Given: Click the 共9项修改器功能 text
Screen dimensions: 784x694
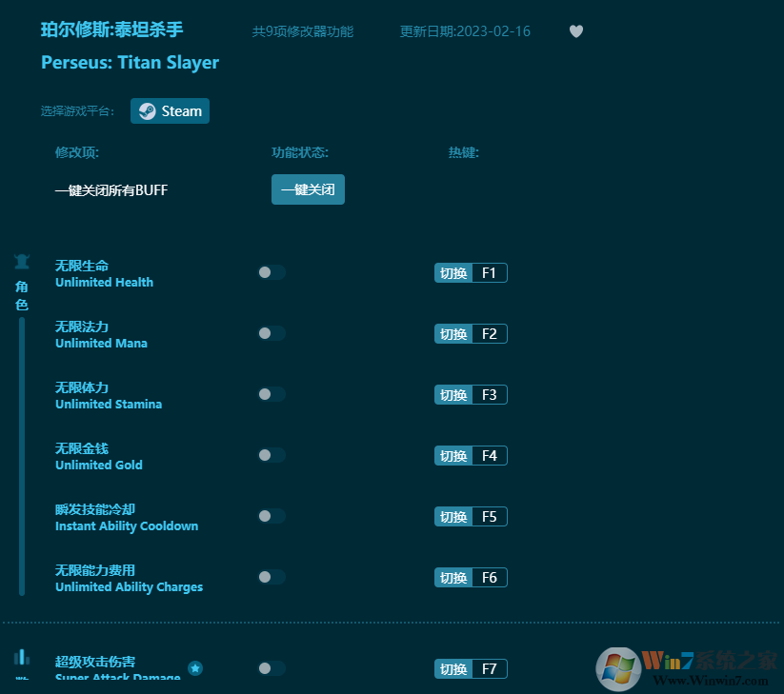Looking at the screenshot, I should (303, 31).
